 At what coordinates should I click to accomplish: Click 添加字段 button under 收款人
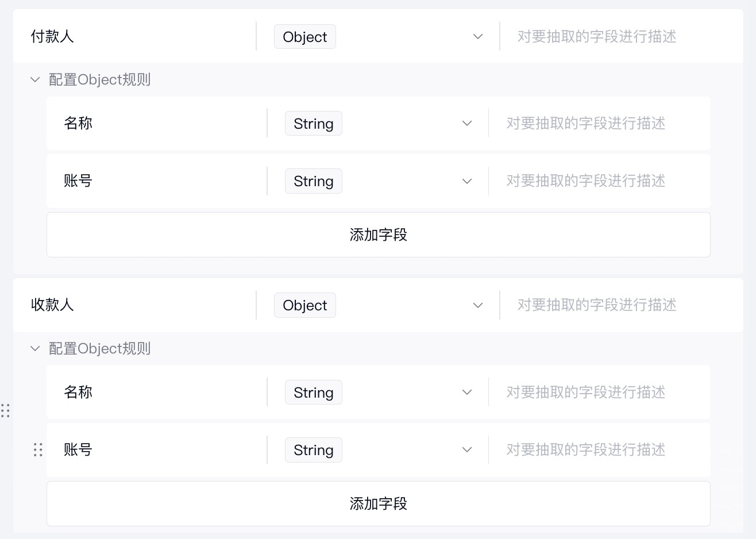pyautogui.click(x=378, y=503)
